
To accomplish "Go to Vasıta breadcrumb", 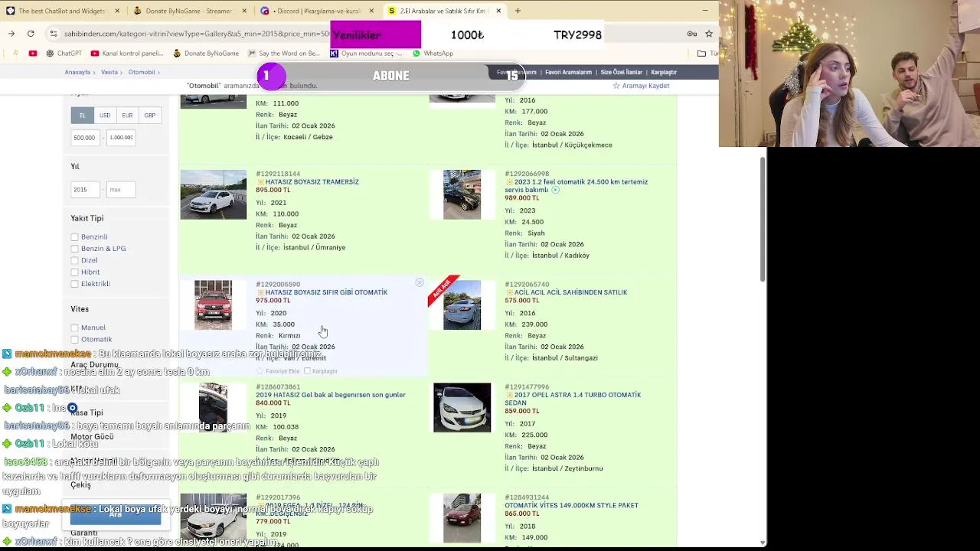I will 109,72.
